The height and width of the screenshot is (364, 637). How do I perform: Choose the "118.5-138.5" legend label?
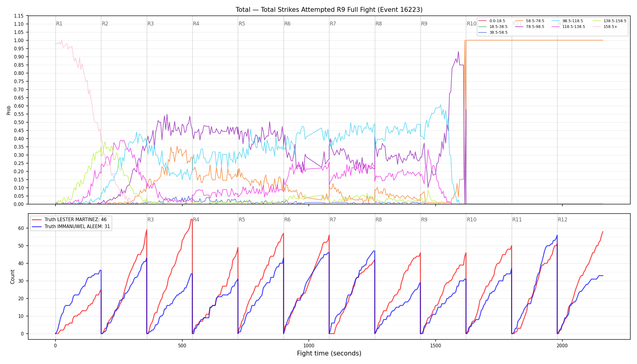coord(574,27)
